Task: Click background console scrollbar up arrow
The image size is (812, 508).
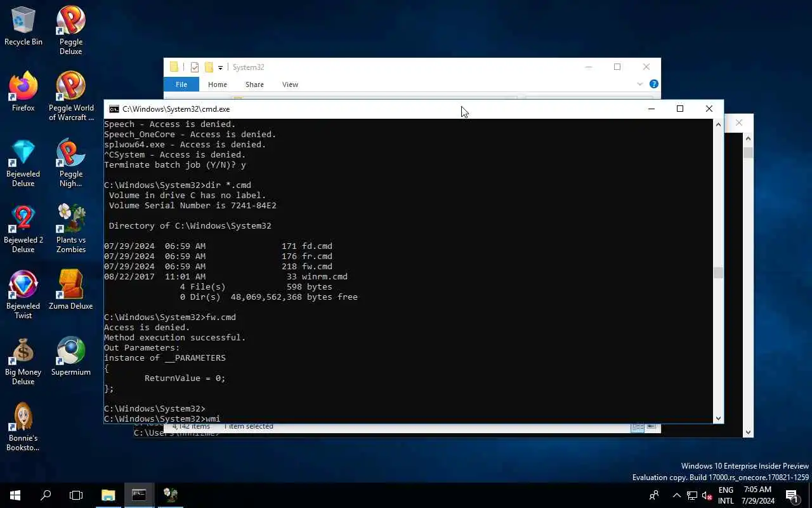Action: click(x=749, y=138)
